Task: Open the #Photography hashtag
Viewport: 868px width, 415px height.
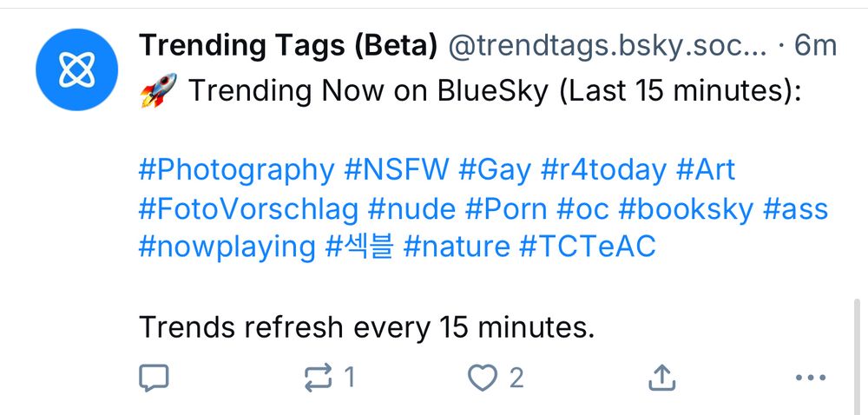Action: [235, 169]
